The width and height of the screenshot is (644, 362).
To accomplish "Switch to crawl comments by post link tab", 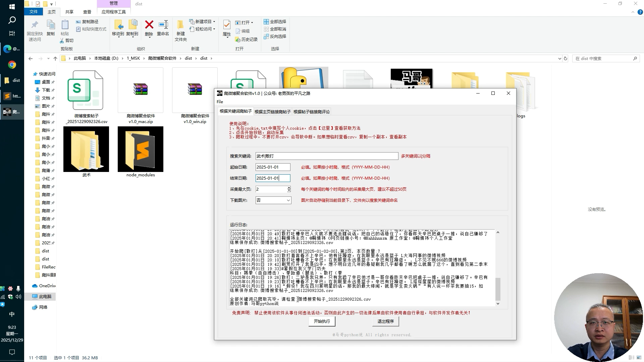I will [311, 112].
